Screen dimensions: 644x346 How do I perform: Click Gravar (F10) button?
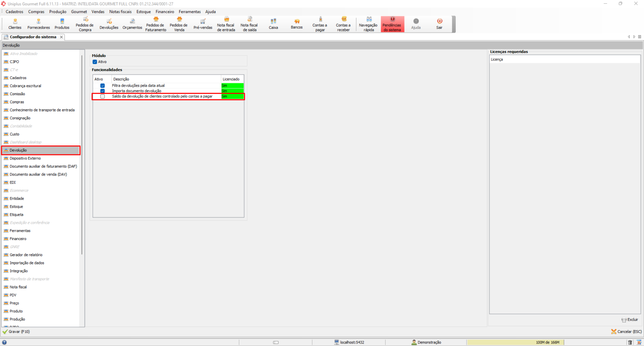(x=16, y=332)
